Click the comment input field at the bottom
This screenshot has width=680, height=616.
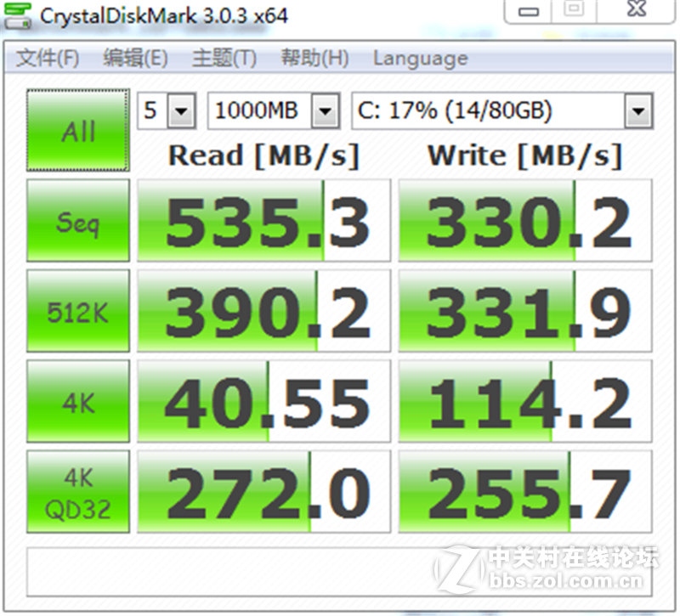(x=340, y=570)
